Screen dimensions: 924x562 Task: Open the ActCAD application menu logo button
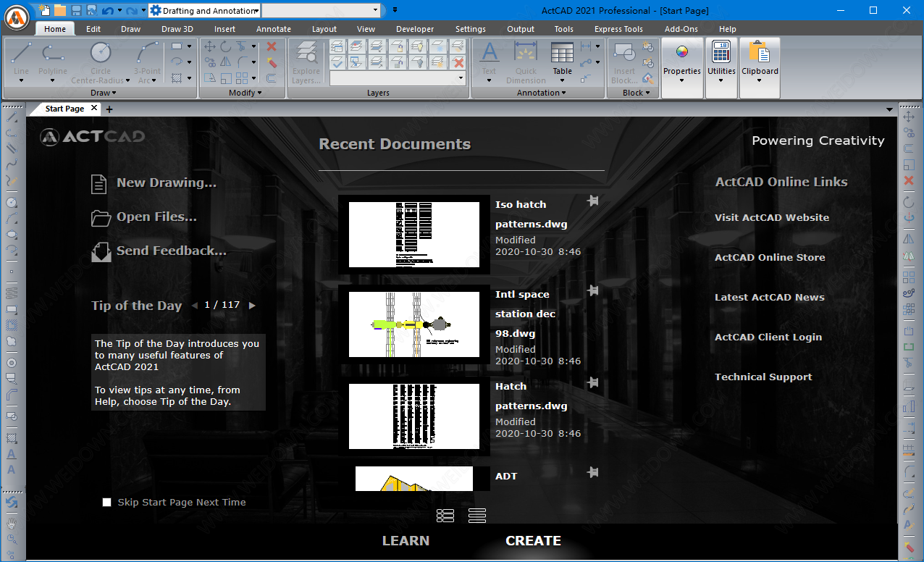tap(17, 16)
